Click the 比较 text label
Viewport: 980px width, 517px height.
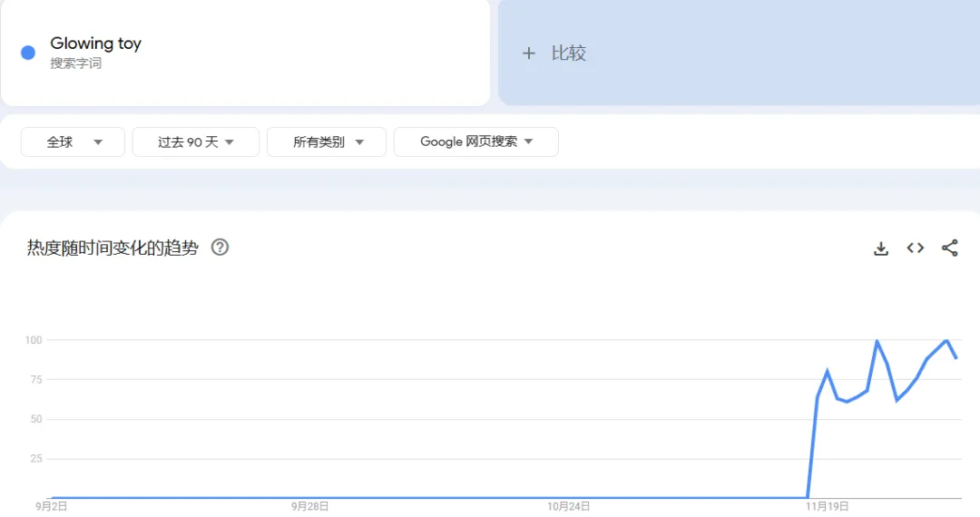pyautogui.click(x=569, y=54)
